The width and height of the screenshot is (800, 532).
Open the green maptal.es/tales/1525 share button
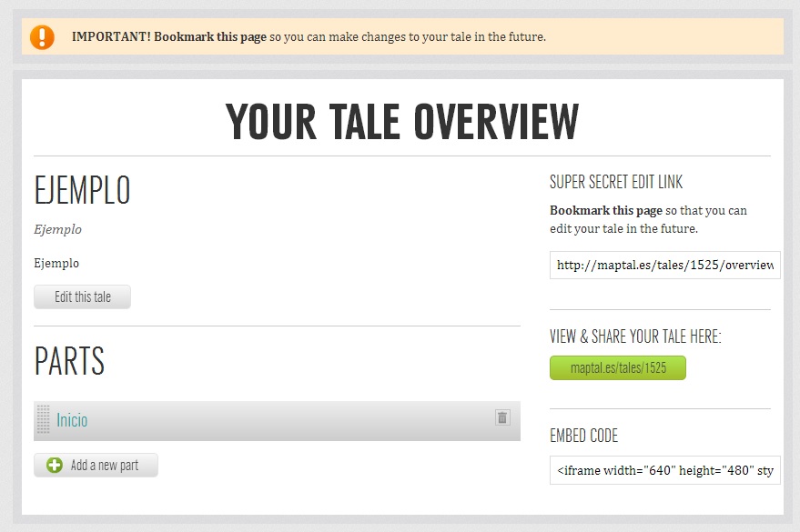[x=617, y=368]
